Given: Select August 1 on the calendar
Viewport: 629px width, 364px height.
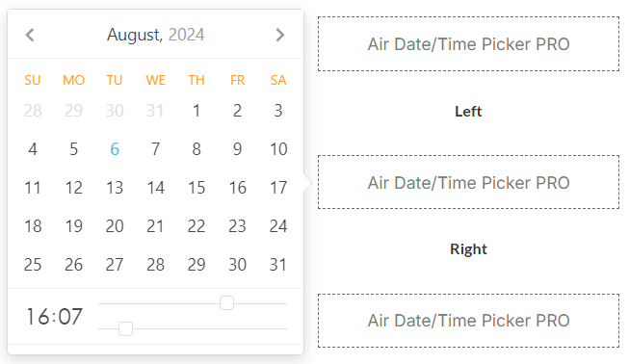Looking at the screenshot, I should coord(197,111).
